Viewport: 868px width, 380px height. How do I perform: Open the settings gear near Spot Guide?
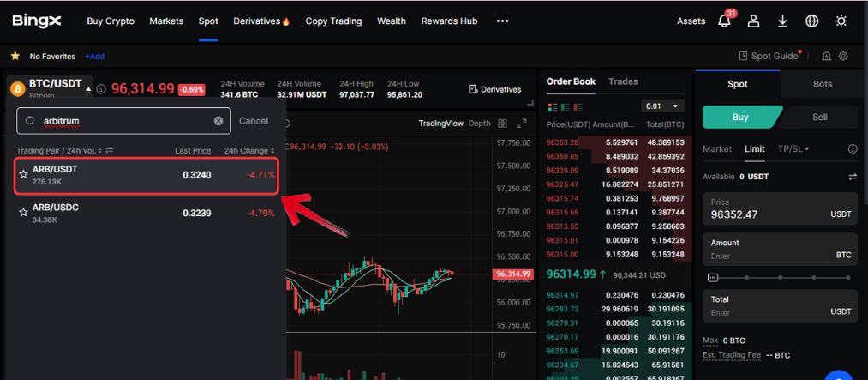pos(843,56)
